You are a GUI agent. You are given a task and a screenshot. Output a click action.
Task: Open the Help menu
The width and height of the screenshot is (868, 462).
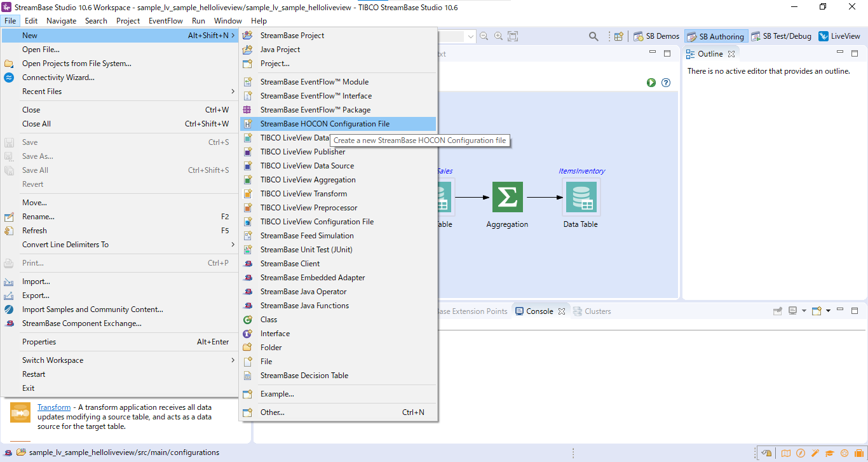(259, 20)
